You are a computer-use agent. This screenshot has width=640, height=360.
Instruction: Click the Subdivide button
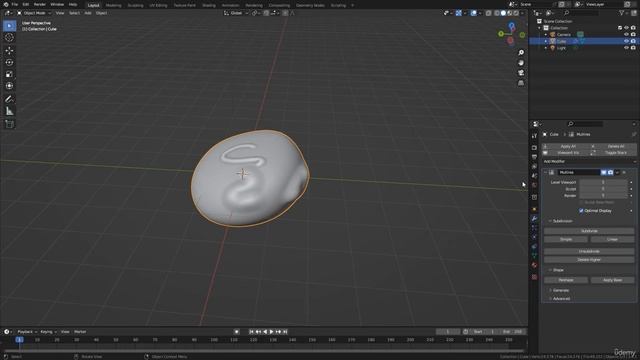click(x=589, y=231)
